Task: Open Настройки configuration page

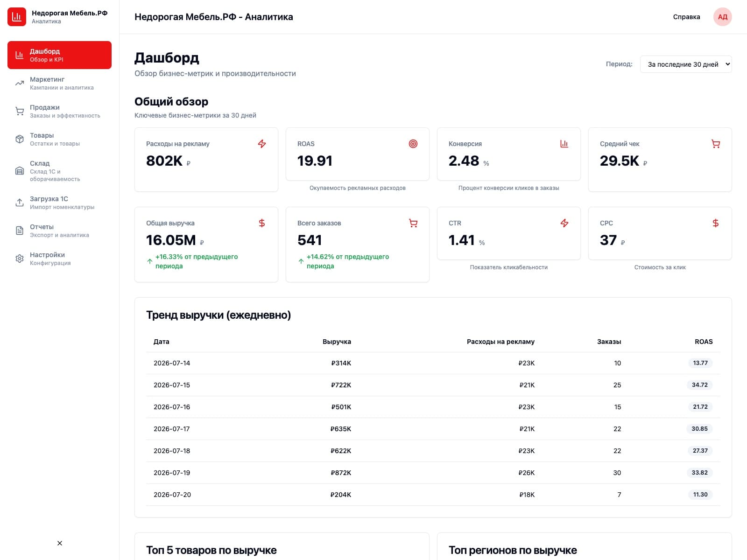Action: pyautogui.click(x=59, y=259)
